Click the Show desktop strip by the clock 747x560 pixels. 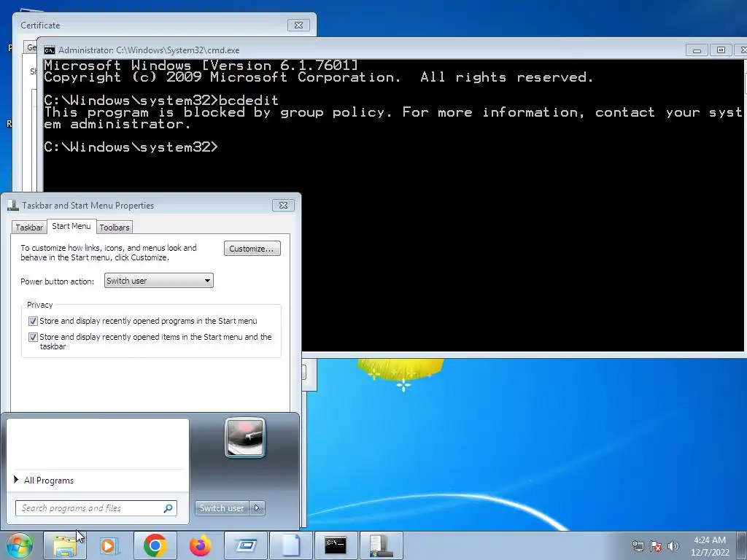coord(743,545)
